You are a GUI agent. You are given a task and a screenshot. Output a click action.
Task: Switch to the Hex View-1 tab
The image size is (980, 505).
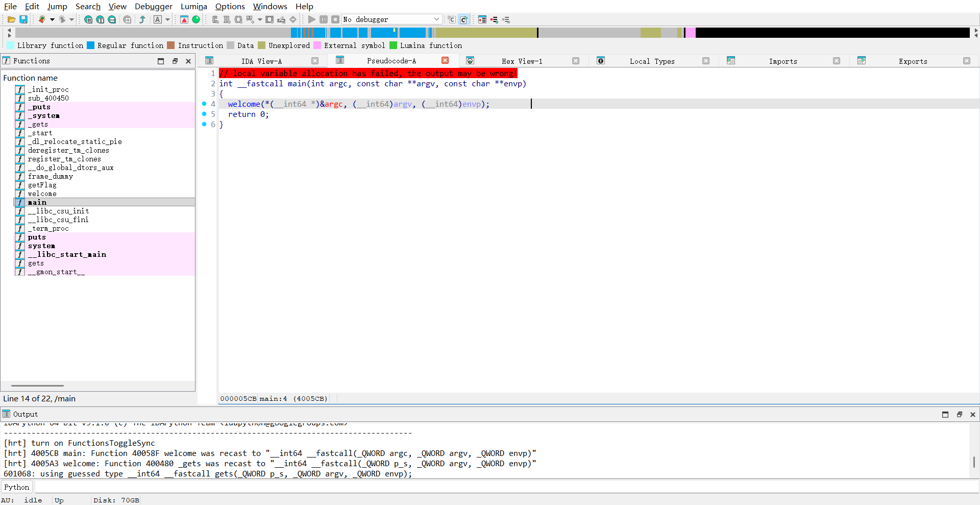(x=522, y=61)
